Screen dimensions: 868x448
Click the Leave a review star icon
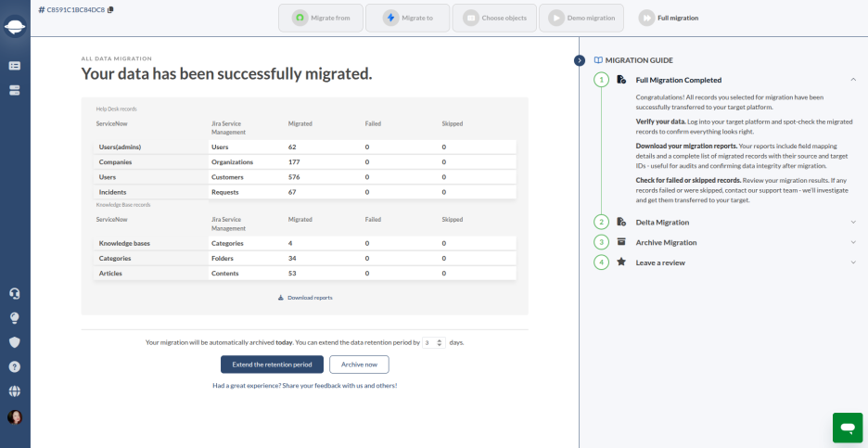(621, 262)
